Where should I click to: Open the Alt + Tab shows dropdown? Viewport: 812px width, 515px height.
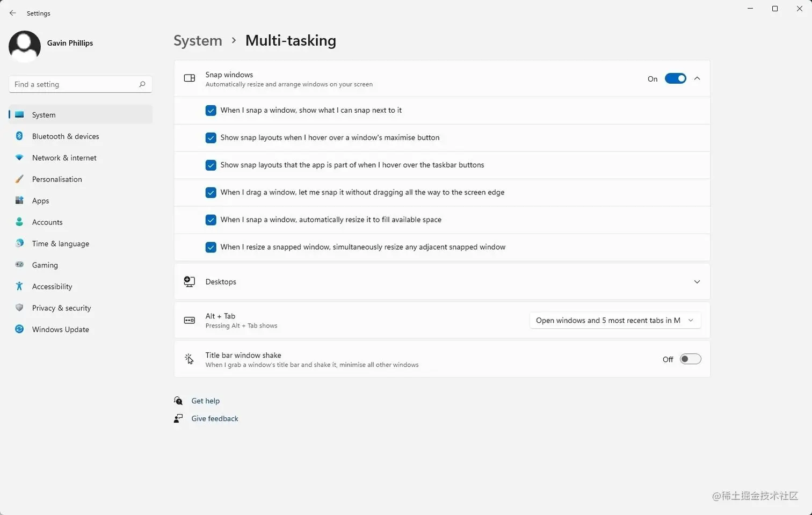(615, 321)
